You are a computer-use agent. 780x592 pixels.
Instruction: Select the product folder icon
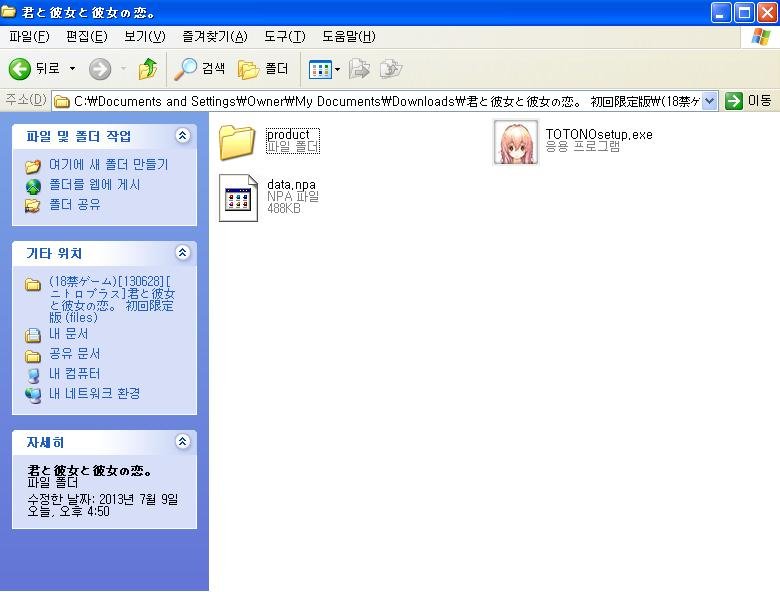237,142
